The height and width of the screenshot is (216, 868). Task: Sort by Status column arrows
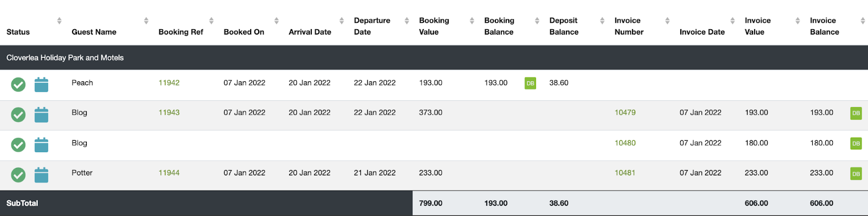pos(59,21)
